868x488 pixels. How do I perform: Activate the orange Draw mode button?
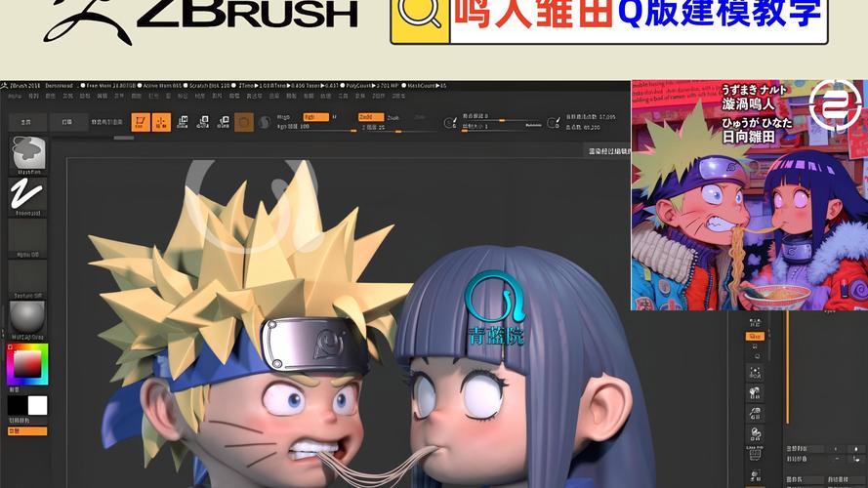click(x=161, y=122)
